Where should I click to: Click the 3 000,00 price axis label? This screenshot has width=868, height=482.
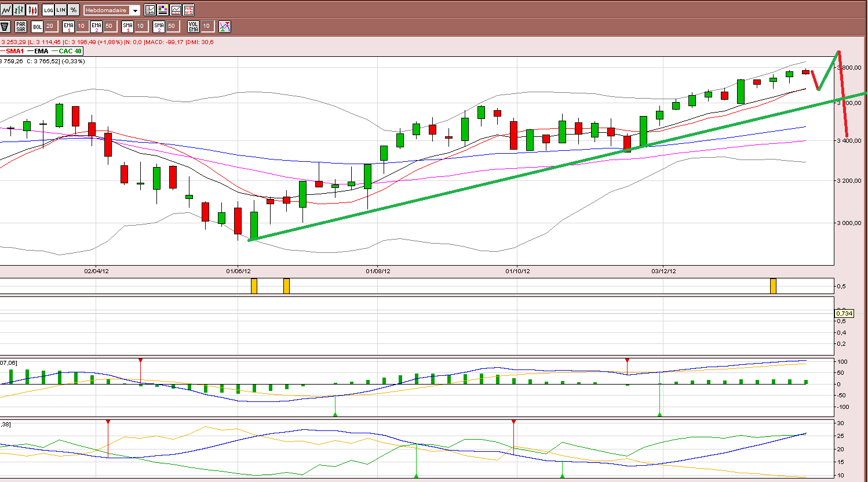pos(849,223)
